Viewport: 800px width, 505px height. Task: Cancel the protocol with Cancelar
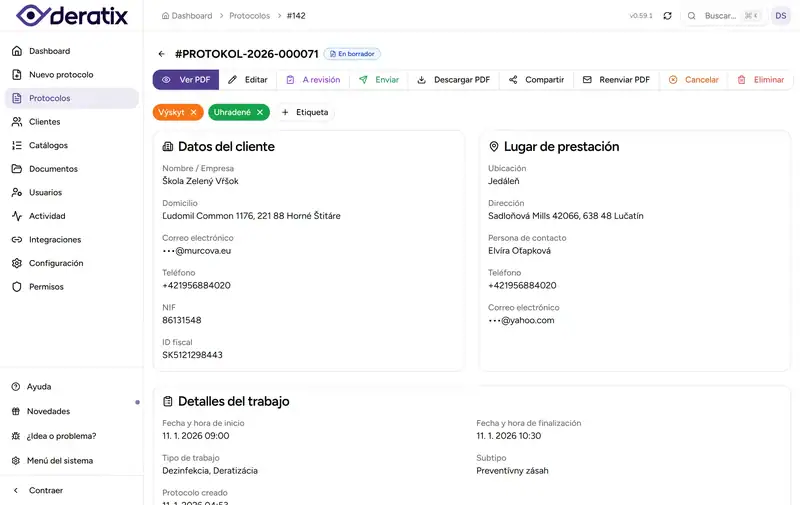click(693, 80)
